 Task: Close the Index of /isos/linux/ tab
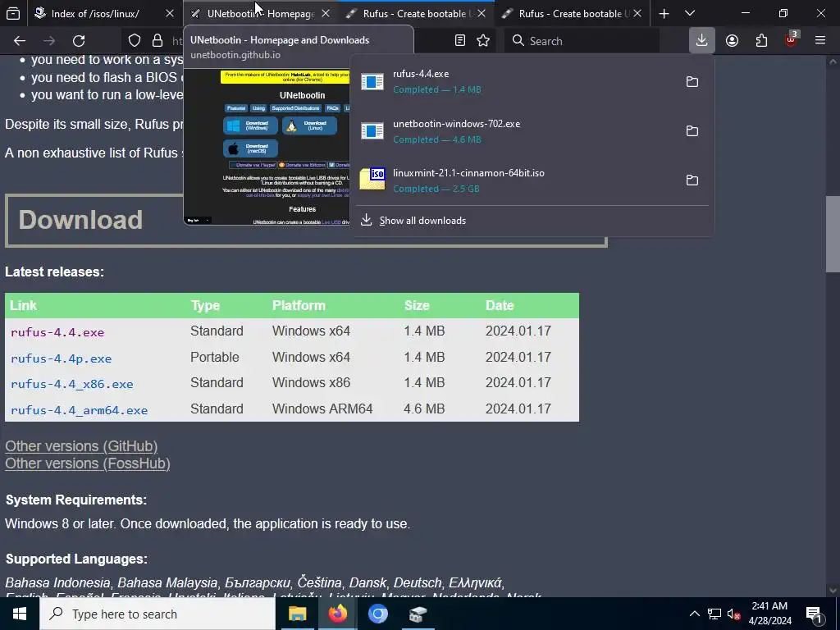pyautogui.click(x=170, y=13)
